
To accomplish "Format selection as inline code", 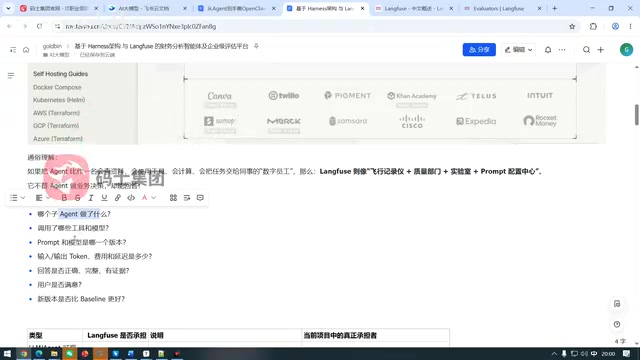I will [x=131, y=198].
